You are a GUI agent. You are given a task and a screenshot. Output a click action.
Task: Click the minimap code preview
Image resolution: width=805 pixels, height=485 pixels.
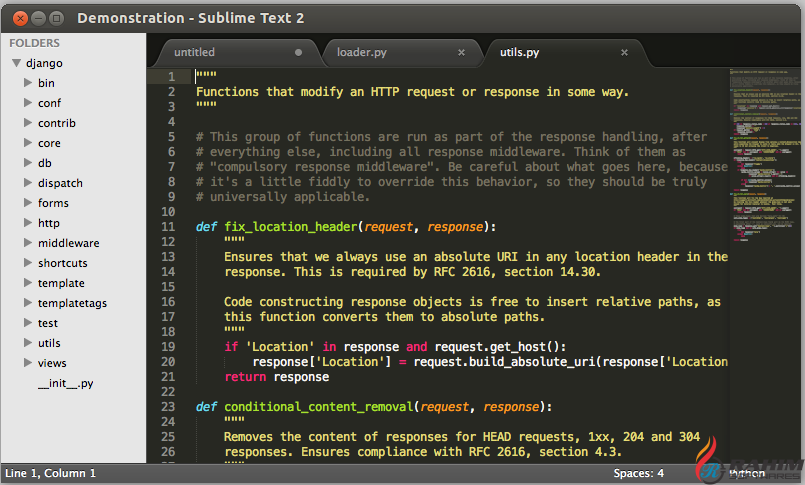765,150
